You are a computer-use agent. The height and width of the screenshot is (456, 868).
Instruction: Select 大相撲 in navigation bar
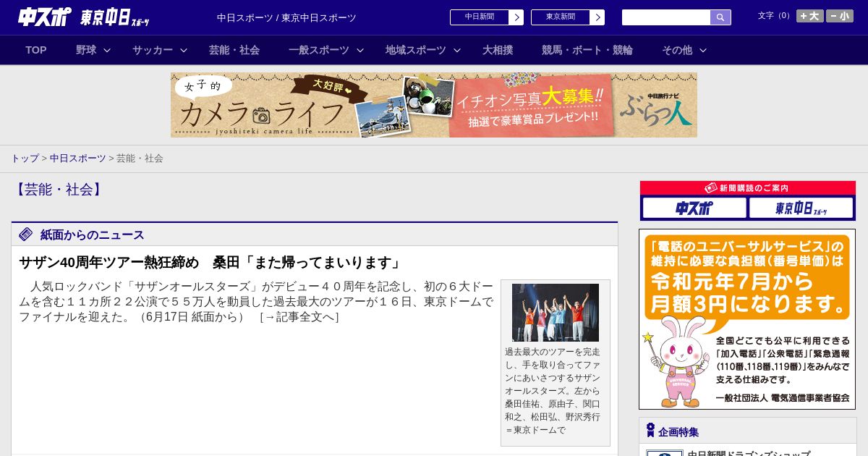498,50
